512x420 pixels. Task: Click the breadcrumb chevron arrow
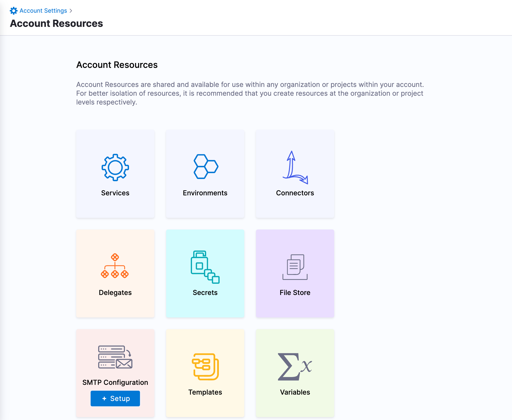[x=71, y=11]
